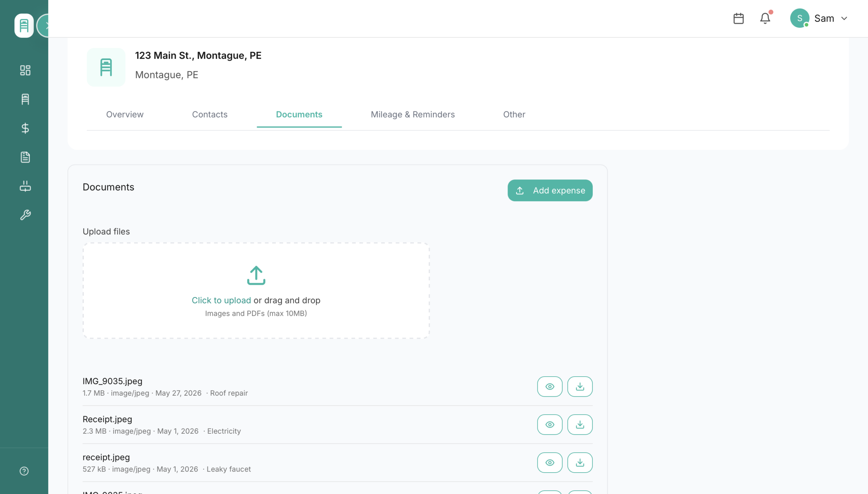Preview Receipt.jpeg Electricity with the eye button
The image size is (868, 494).
coord(550,424)
